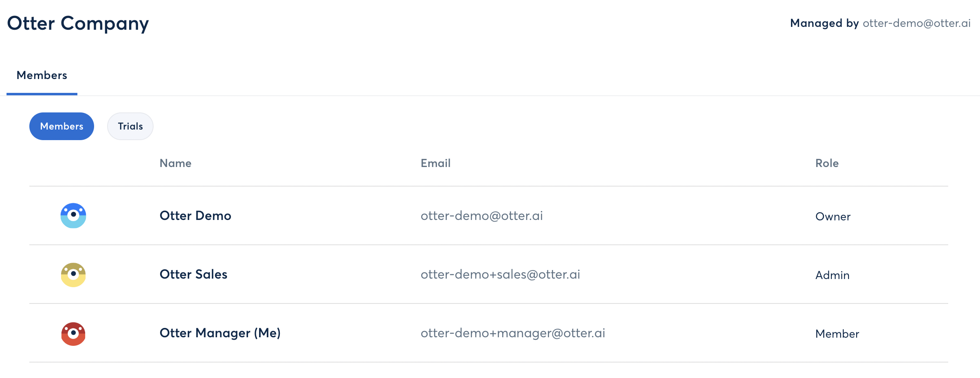This screenshot has height=378, width=980.
Task: Select the Role column header
Action: tap(827, 163)
